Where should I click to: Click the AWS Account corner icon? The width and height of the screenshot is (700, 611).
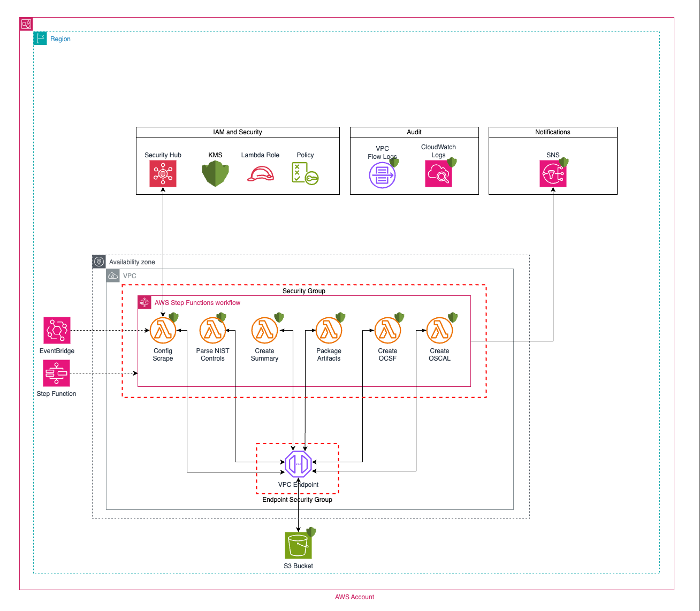[x=26, y=24]
